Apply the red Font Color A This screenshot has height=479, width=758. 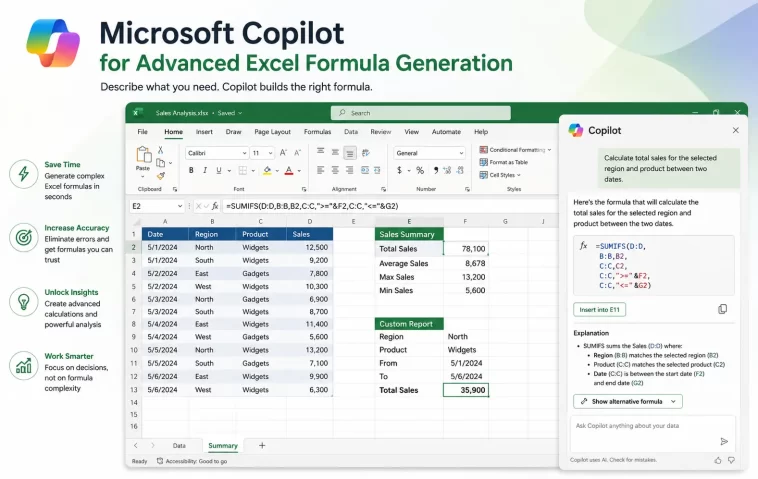pyautogui.click(x=289, y=170)
